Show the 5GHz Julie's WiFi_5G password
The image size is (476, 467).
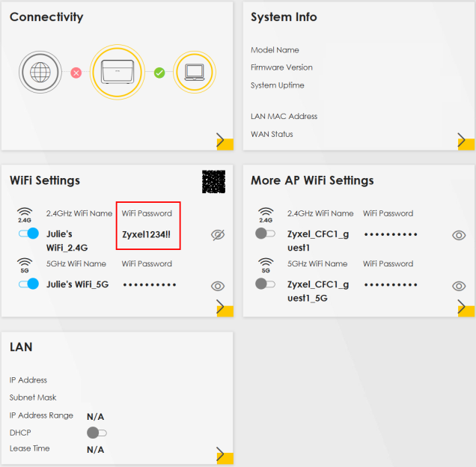pos(218,285)
